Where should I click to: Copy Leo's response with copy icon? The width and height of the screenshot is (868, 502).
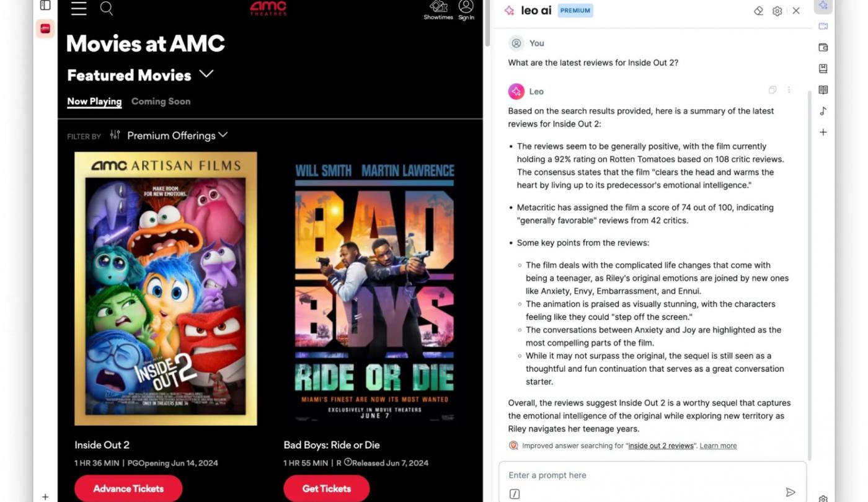pyautogui.click(x=773, y=90)
